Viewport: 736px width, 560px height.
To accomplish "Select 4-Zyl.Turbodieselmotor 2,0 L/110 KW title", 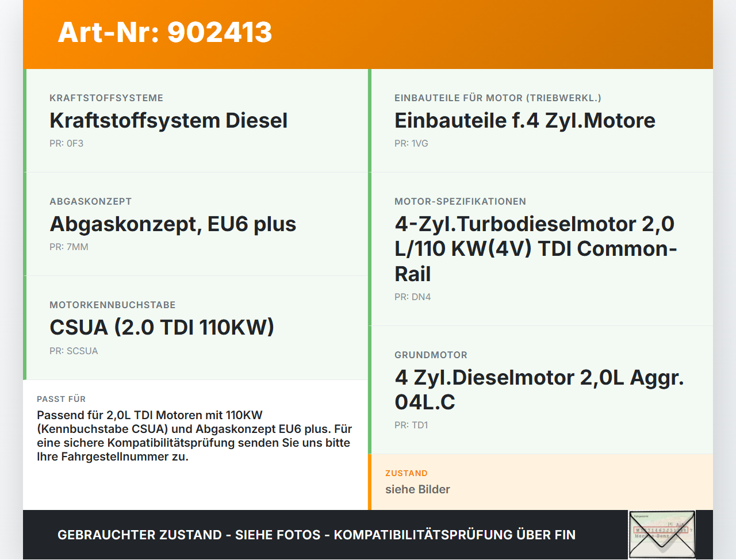I will coord(536,249).
